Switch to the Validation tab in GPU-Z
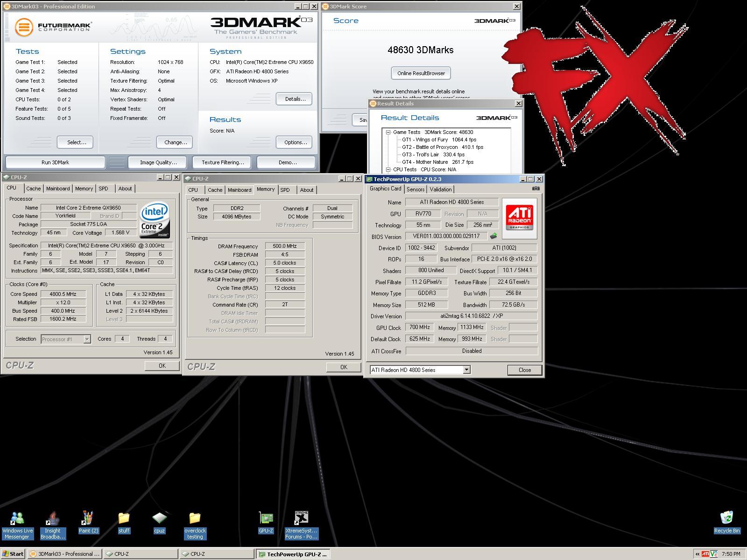Image resolution: width=747 pixels, height=560 pixels. click(441, 189)
